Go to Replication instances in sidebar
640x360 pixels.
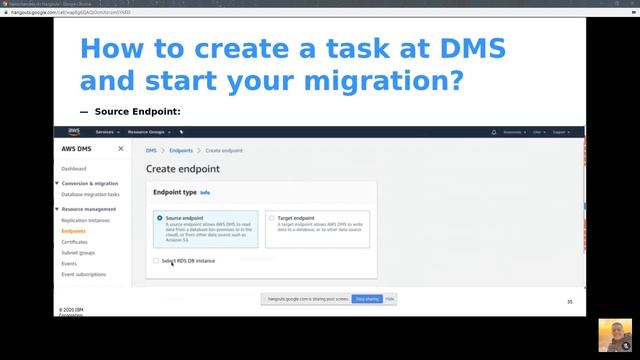(85, 220)
